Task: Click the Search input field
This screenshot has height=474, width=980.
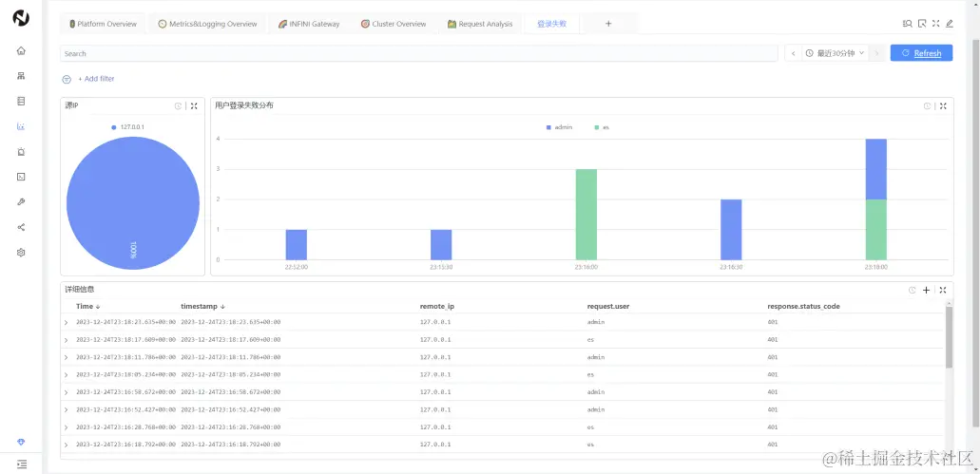Action: (419, 54)
